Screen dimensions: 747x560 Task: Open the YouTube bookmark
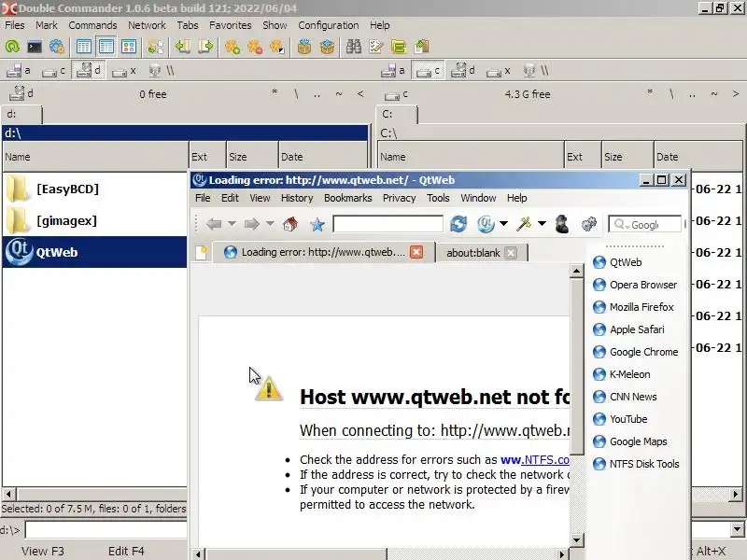click(620, 419)
